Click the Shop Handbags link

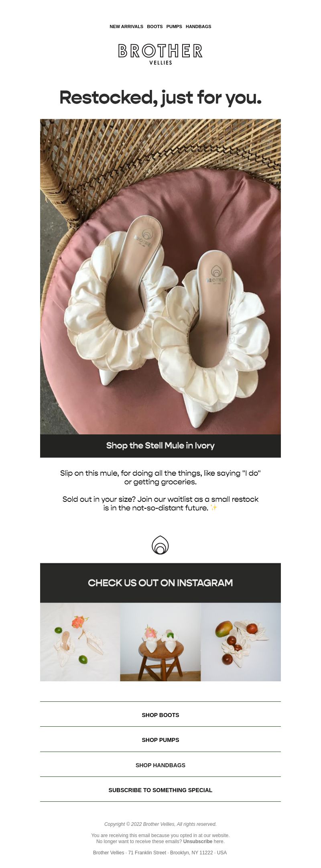160,765
